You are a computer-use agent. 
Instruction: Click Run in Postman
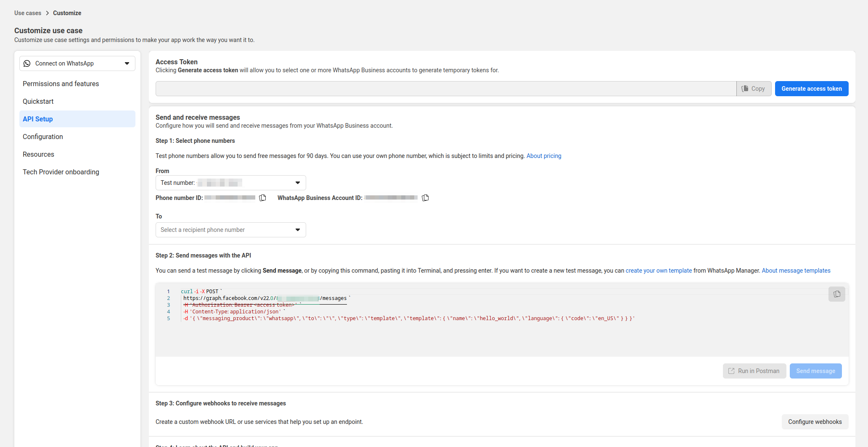[x=754, y=371]
